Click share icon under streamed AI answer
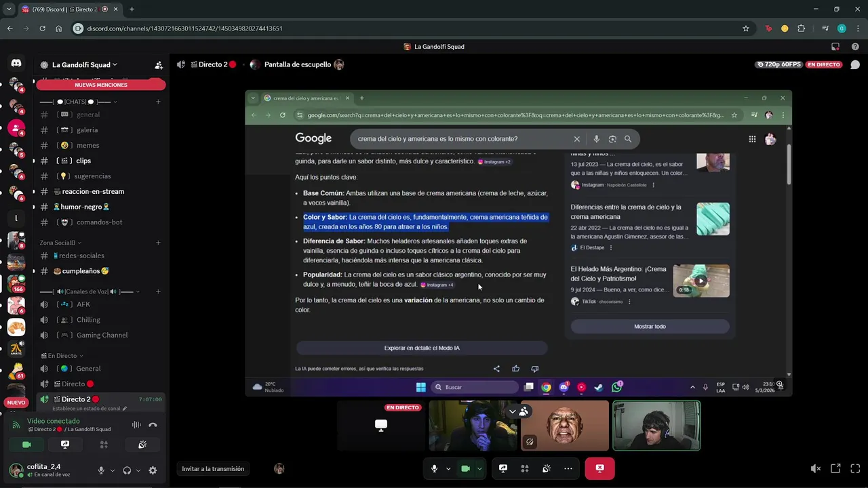 click(x=496, y=369)
